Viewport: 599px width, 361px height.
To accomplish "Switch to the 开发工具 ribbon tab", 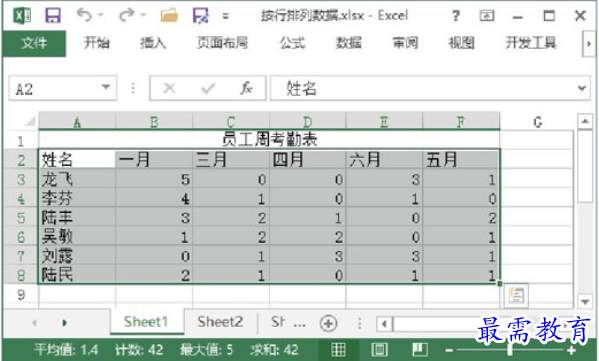I will (531, 43).
